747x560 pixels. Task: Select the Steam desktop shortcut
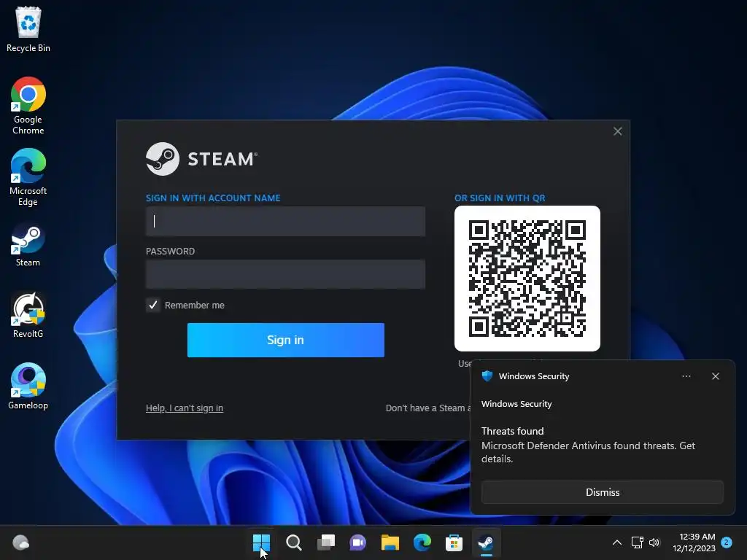tap(28, 246)
